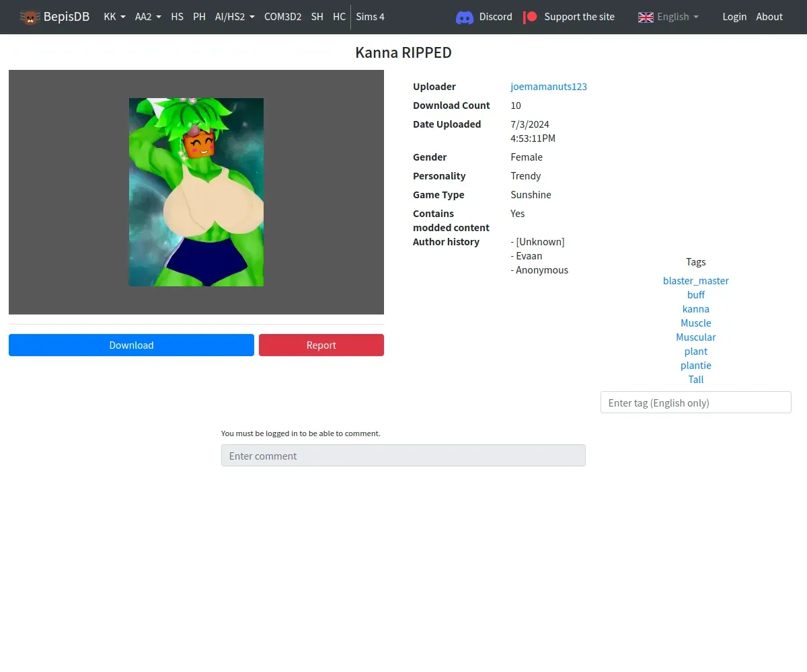Viewport: 807px width, 672px height.
Task: Open uploader joemamanuts123 profile
Action: tap(549, 87)
